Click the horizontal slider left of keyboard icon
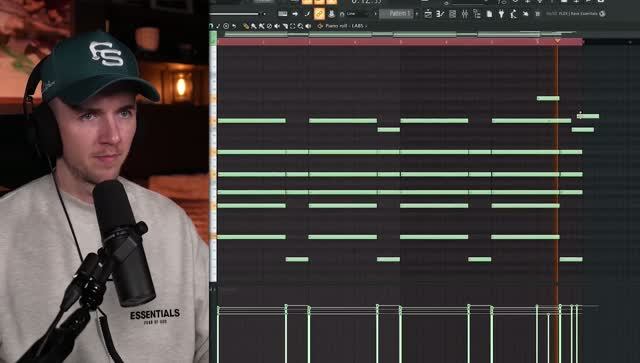The image size is (640, 363). (235, 14)
